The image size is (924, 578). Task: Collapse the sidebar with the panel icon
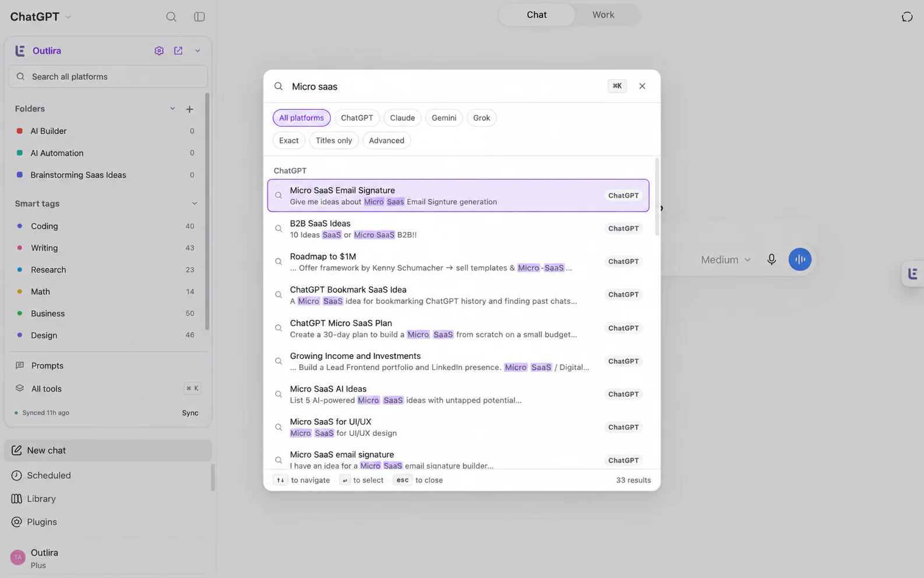[x=199, y=17]
